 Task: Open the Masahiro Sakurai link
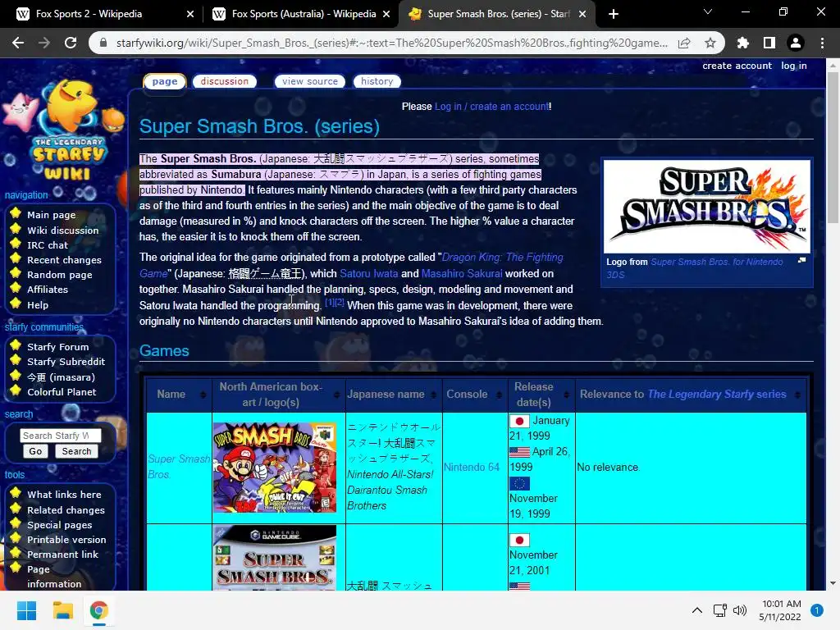click(x=462, y=274)
